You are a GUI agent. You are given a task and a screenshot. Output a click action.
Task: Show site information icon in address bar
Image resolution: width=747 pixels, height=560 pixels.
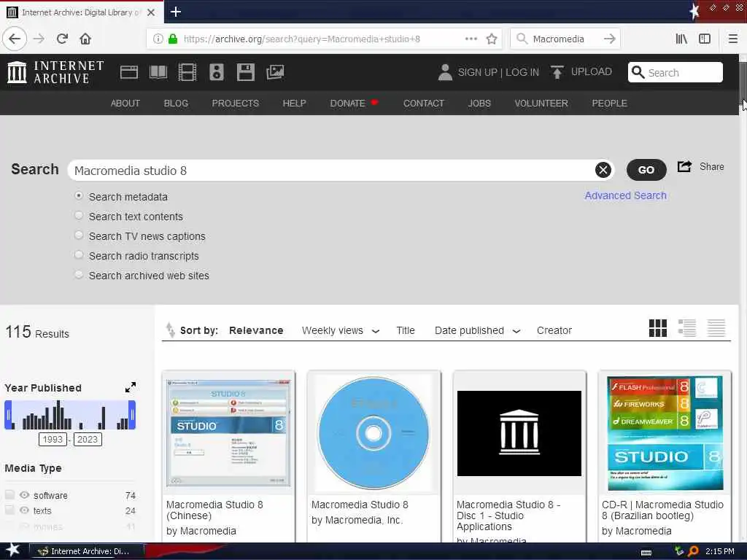click(x=158, y=39)
